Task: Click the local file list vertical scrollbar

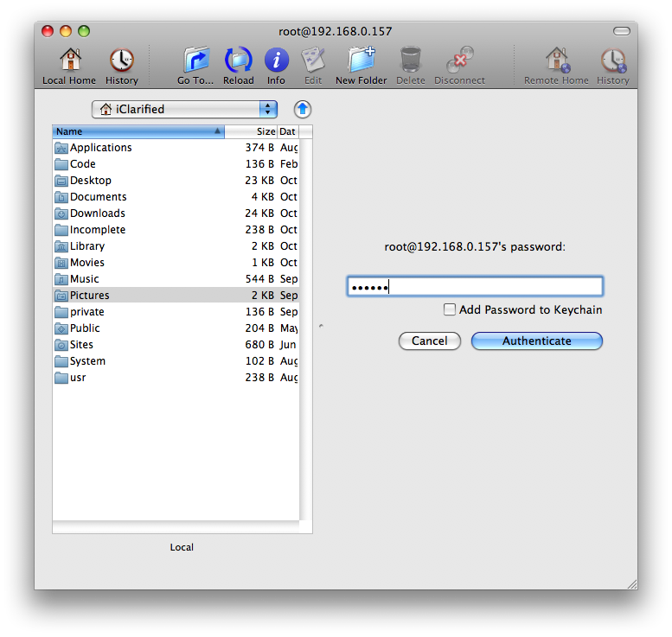Action: pos(305,328)
